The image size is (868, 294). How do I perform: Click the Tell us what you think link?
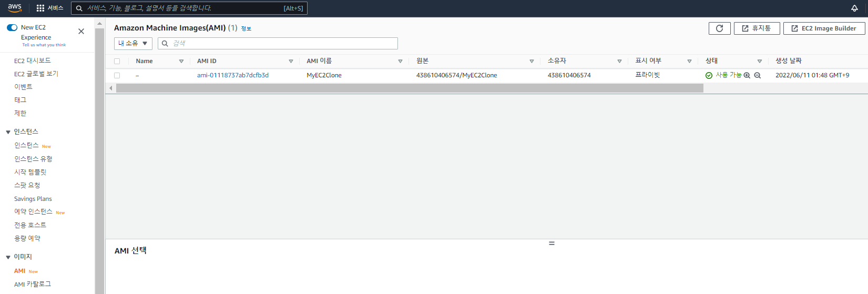[44, 45]
